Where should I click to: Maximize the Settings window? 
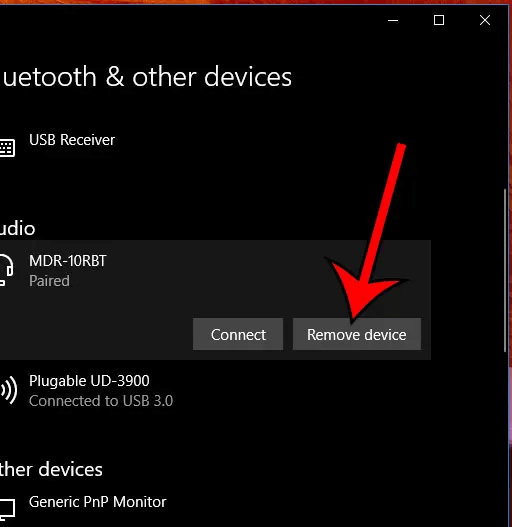(x=439, y=21)
